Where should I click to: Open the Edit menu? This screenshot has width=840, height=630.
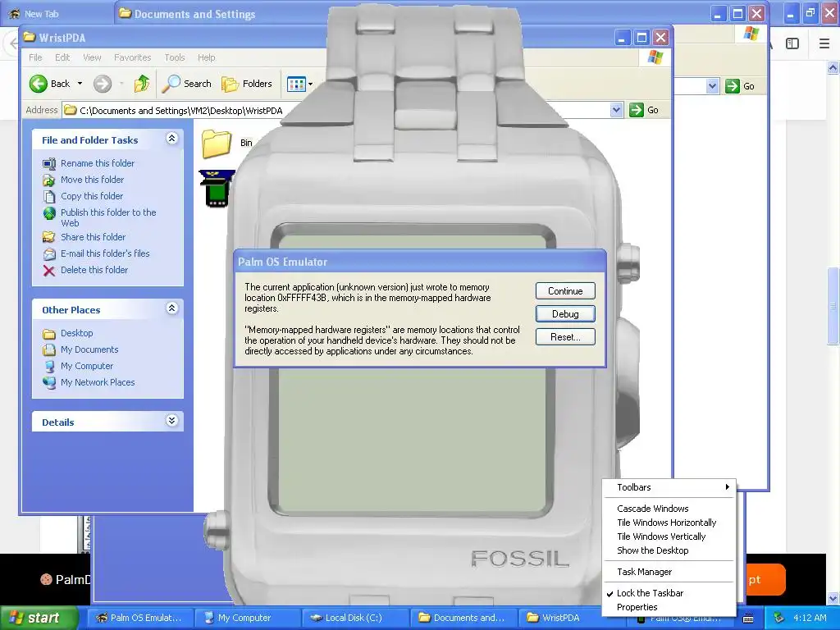pos(62,57)
